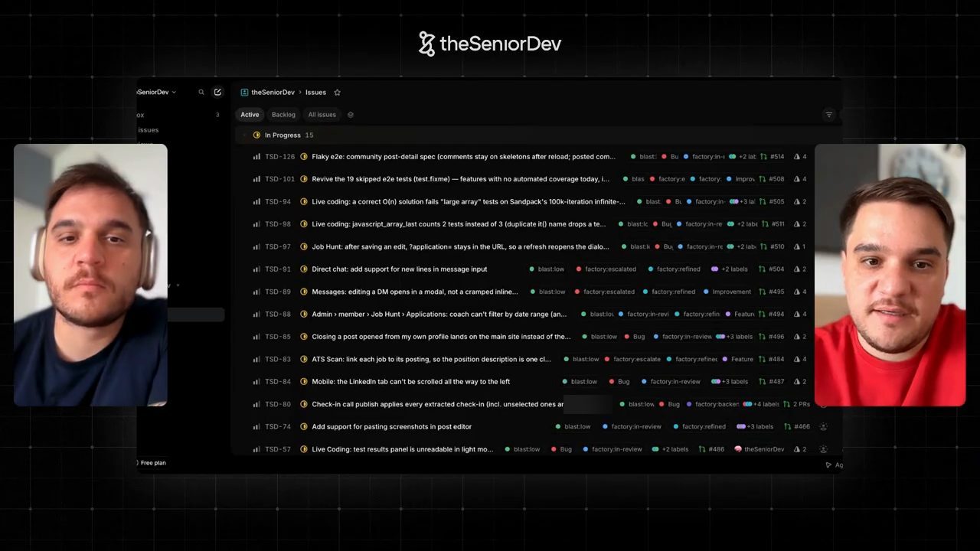Expand +3 labels on TSD-74 row
980x551 pixels.
(x=755, y=427)
